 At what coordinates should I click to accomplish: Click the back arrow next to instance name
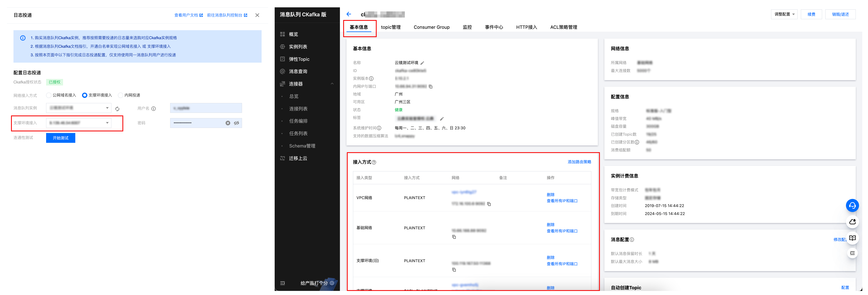349,14
